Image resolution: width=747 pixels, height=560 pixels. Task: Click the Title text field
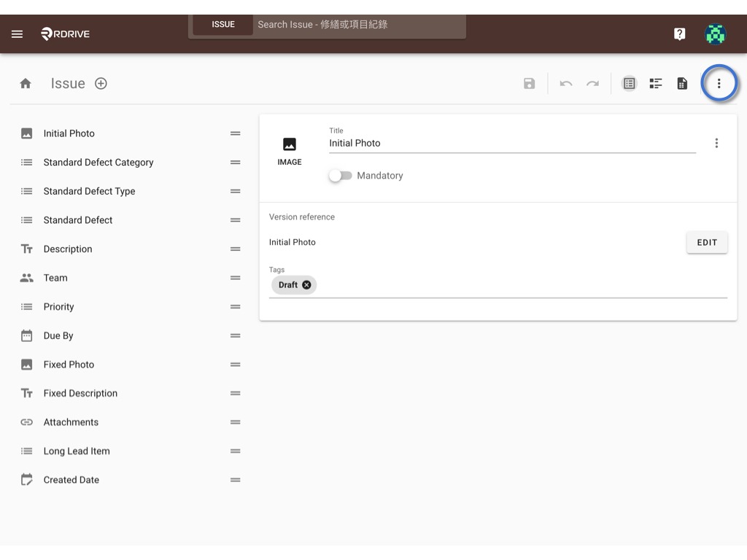513,144
